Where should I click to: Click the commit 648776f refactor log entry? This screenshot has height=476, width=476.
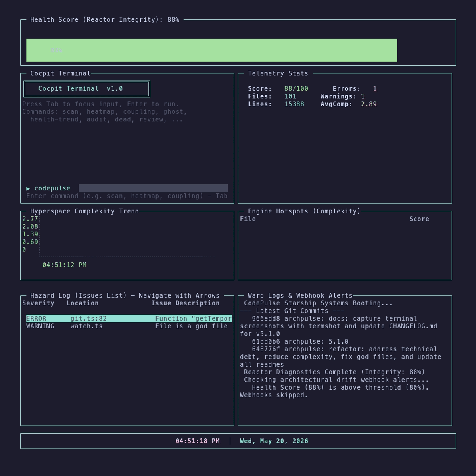[340, 357]
